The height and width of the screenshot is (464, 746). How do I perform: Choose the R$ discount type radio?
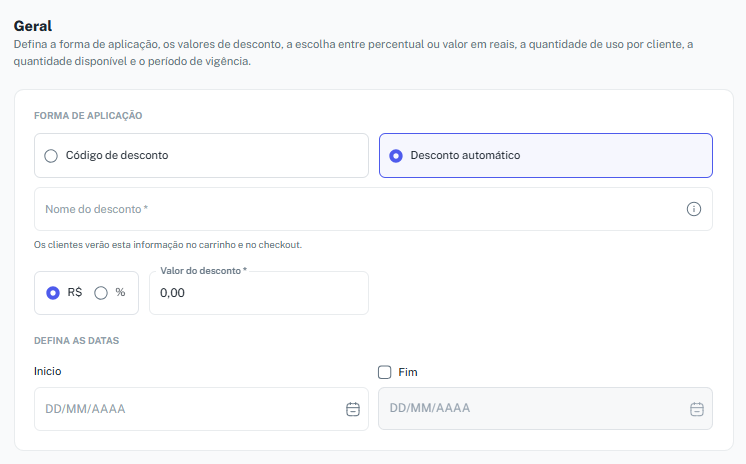pyautogui.click(x=53, y=293)
